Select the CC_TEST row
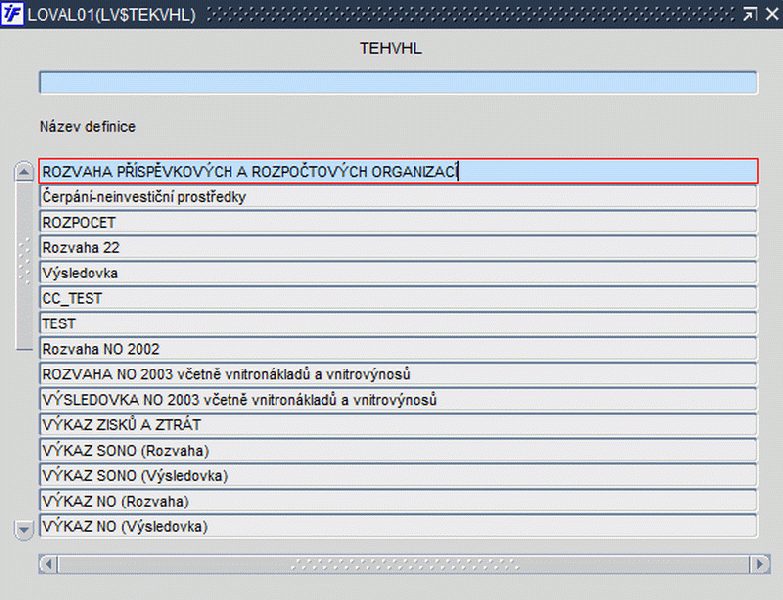This screenshot has height=600, width=783. [x=398, y=299]
